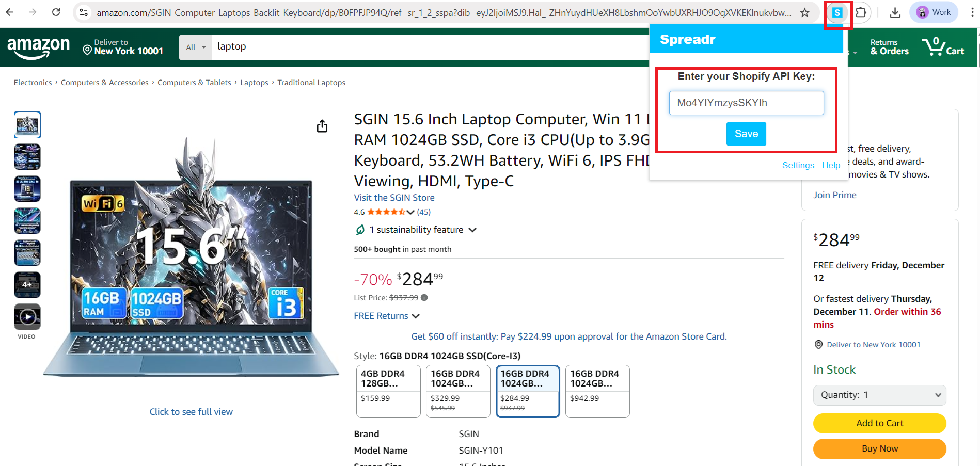Select 16GB DDR4 1024GB style at $942.99
This screenshot has width=980, height=466.
(597, 391)
